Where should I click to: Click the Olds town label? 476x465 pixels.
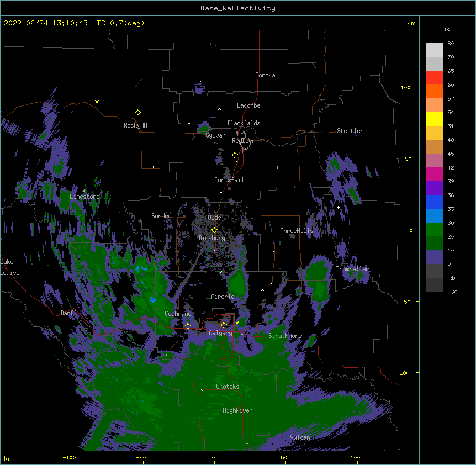click(214, 218)
